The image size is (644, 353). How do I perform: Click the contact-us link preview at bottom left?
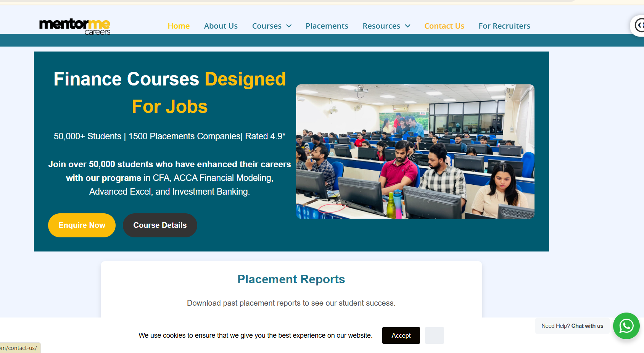(x=19, y=348)
